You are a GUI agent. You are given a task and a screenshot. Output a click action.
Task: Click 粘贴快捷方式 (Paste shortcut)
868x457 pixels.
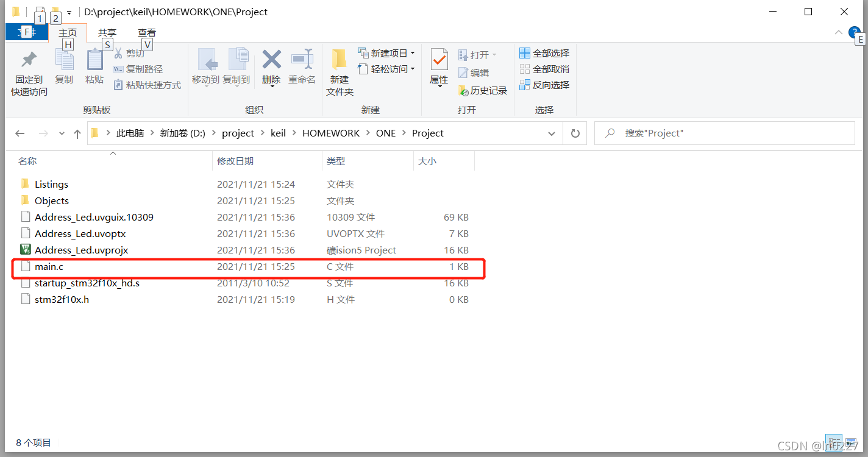coord(147,85)
